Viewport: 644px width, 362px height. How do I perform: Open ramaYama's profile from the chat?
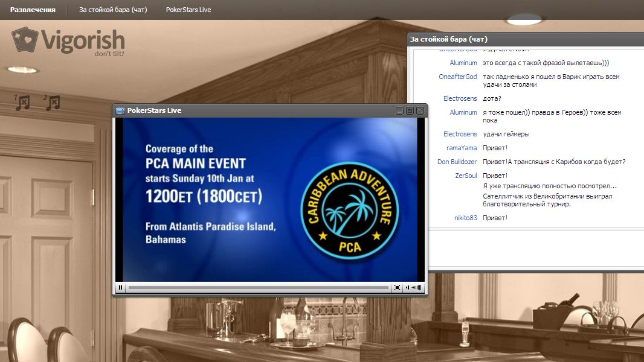coord(462,148)
